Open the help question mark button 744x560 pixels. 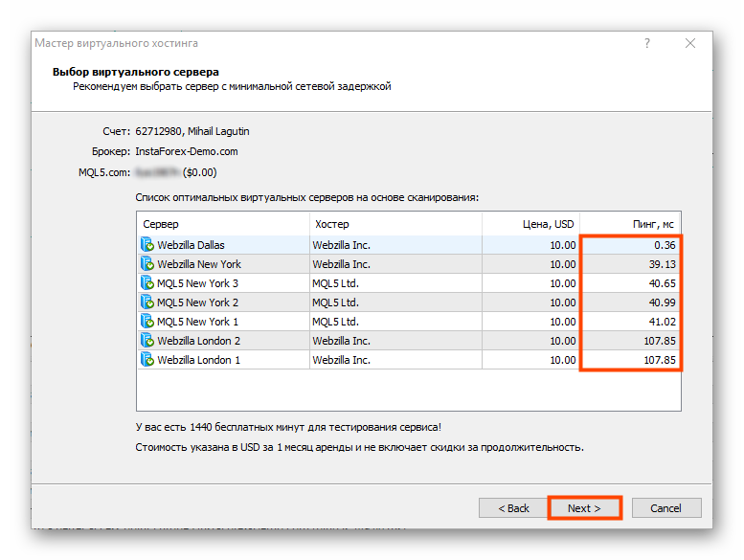click(647, 43)
